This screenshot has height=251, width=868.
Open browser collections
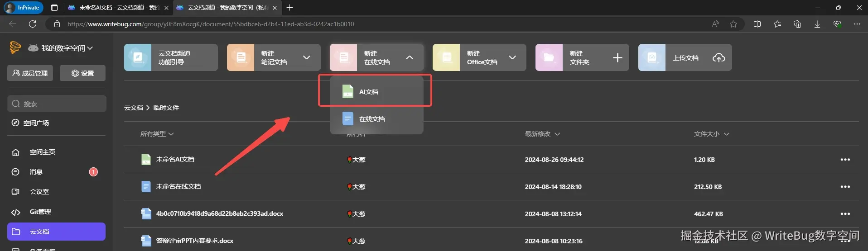pos(797,24)
